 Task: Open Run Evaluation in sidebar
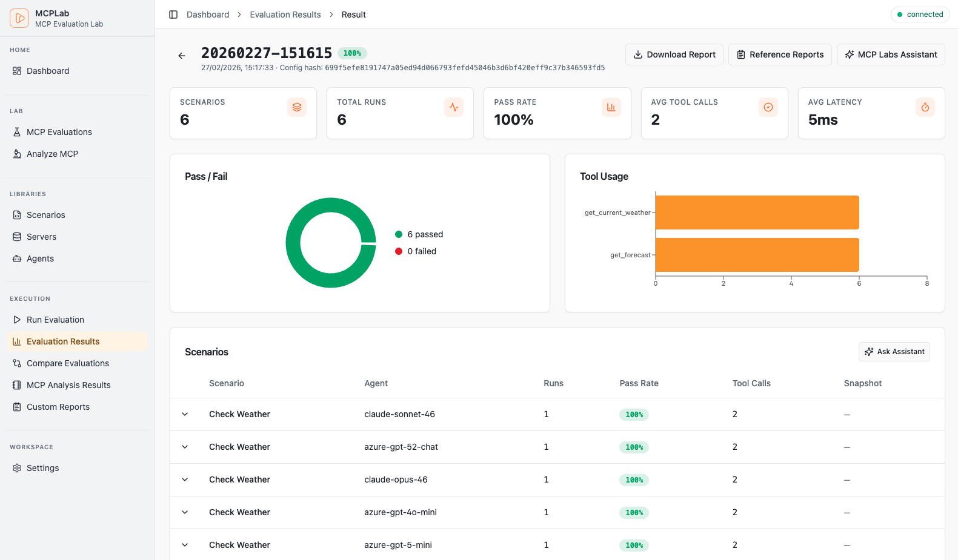(x=55, y=320)
